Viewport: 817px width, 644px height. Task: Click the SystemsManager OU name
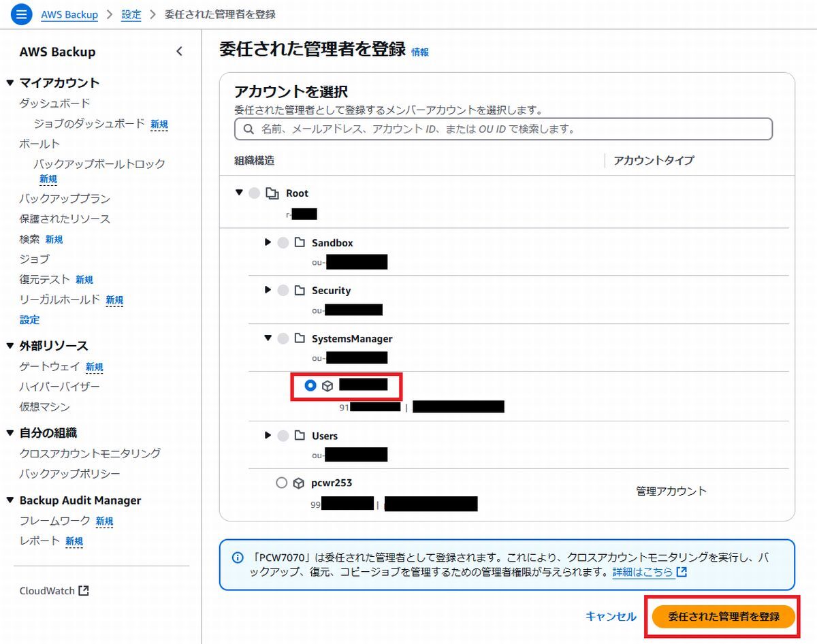[x=352, y=338]
